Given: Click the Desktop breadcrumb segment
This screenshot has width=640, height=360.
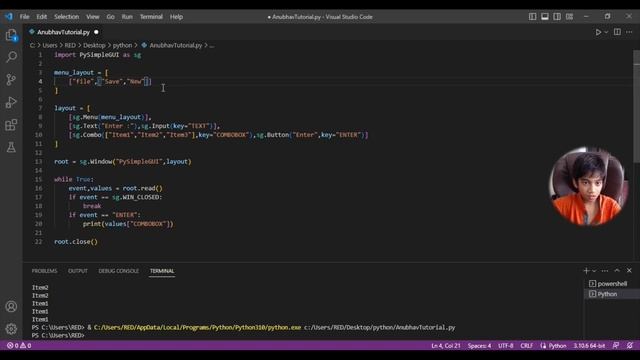Looking at the screenshot, I should 94,45.
